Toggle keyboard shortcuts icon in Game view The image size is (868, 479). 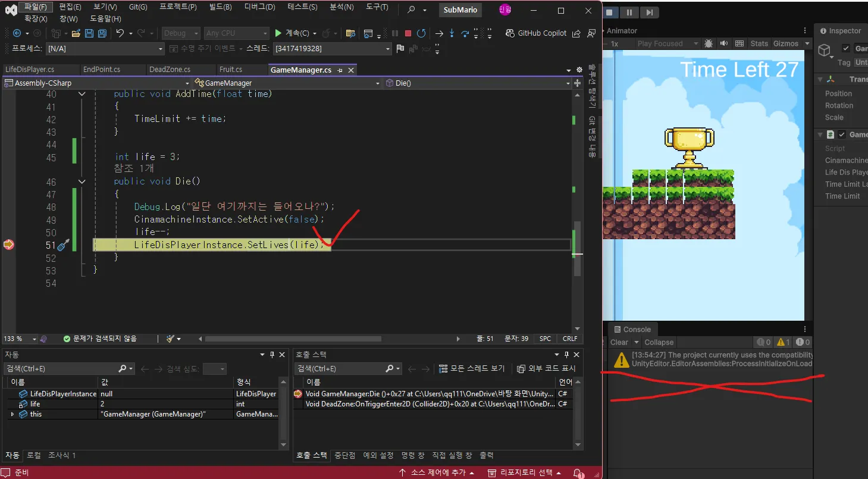739,43
